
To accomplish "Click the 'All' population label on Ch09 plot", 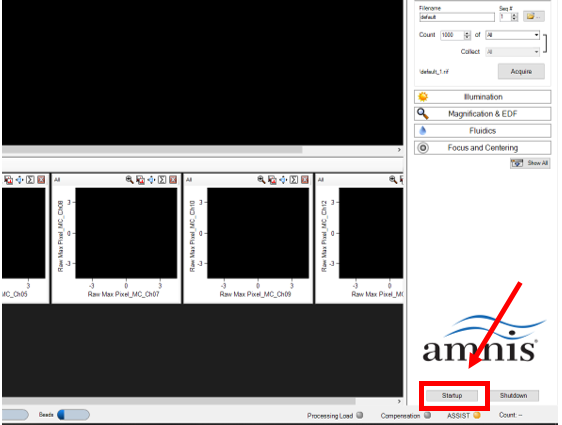I will (189, 180).
